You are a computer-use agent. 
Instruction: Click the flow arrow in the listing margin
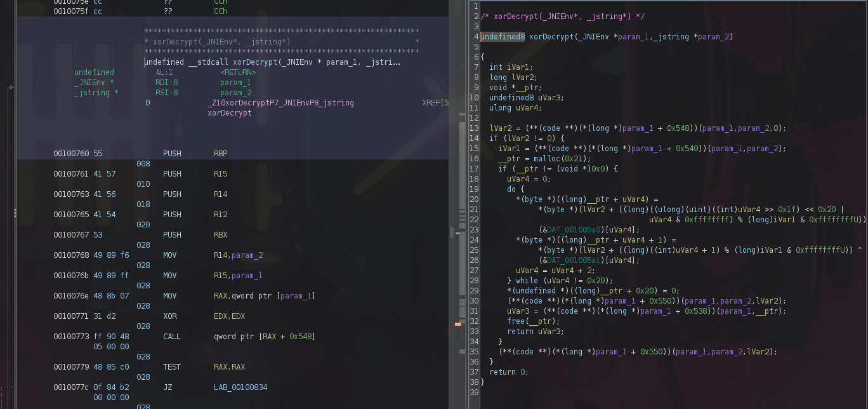pyautogui.click(x=11, y=88)
